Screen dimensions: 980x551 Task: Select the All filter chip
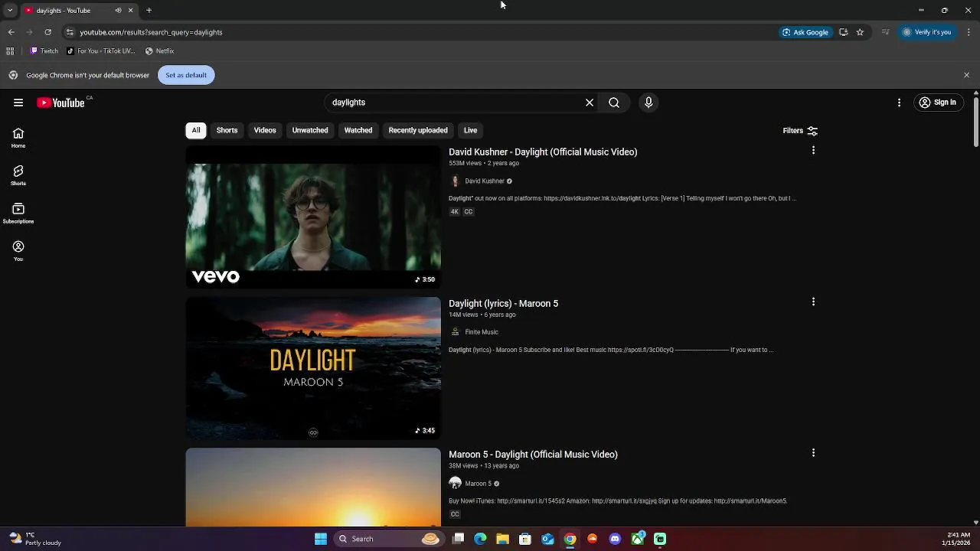click(196, 130)
